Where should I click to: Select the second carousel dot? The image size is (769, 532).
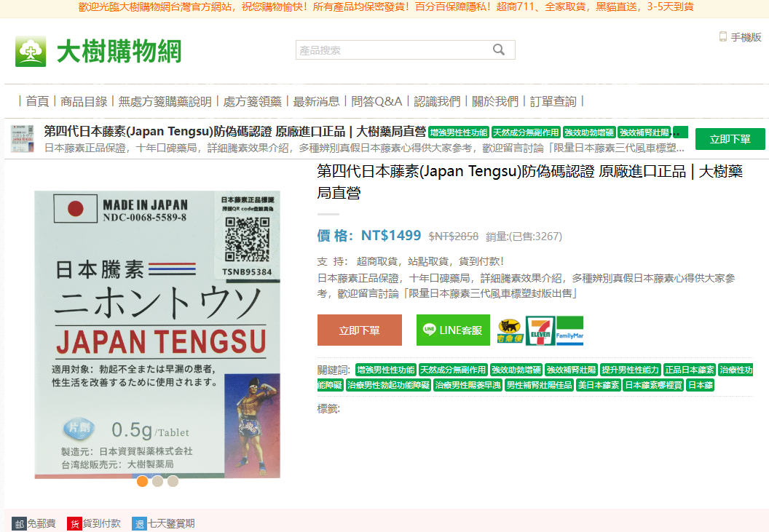(157, 481)
